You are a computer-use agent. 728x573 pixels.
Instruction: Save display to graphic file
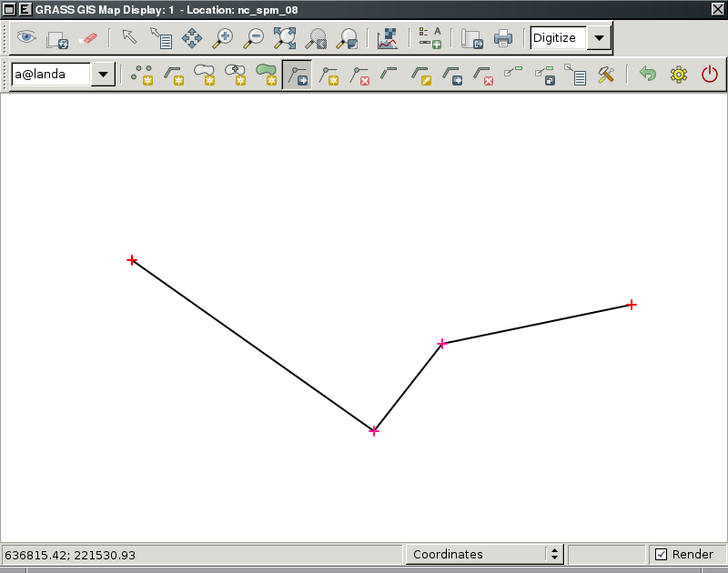pyautogui.click(x=472, y=38)
